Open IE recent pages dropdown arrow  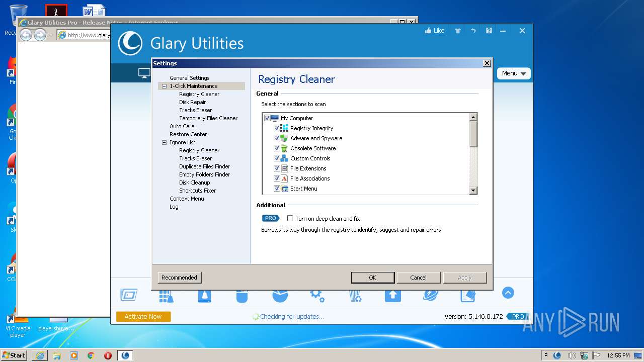[51, 35]
